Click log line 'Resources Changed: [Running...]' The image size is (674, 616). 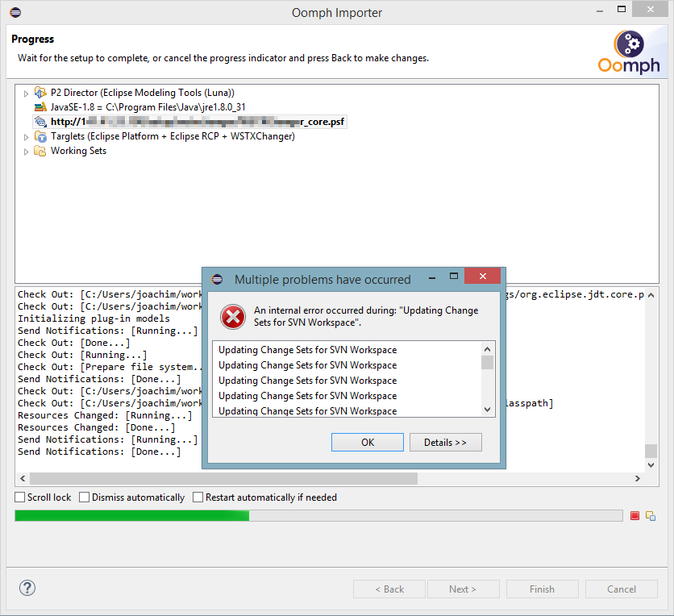105,415
